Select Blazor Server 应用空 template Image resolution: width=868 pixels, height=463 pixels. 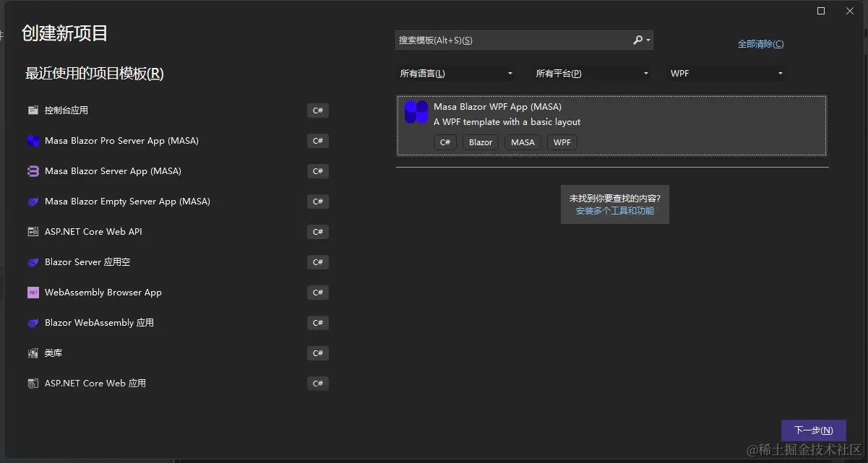(x=177, y=262)
